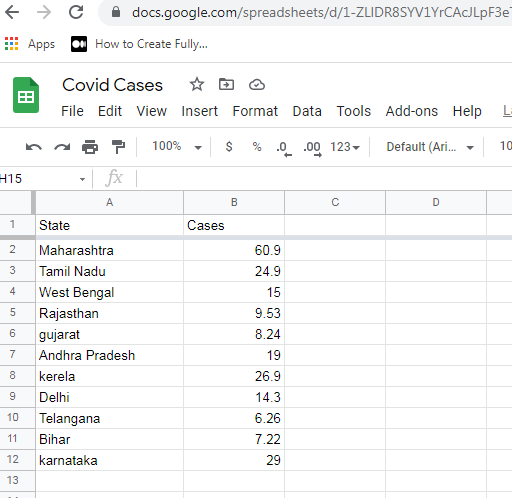512x498 pixels.
Task: Go back to the previous page
Action: [12, 13]
